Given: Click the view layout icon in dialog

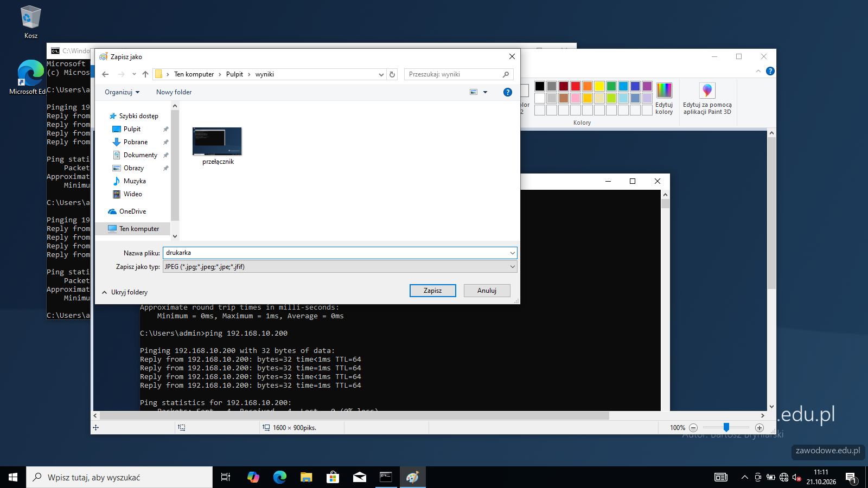Looking at the screenshot, I should pyautogui.click(x=474, y=92).
